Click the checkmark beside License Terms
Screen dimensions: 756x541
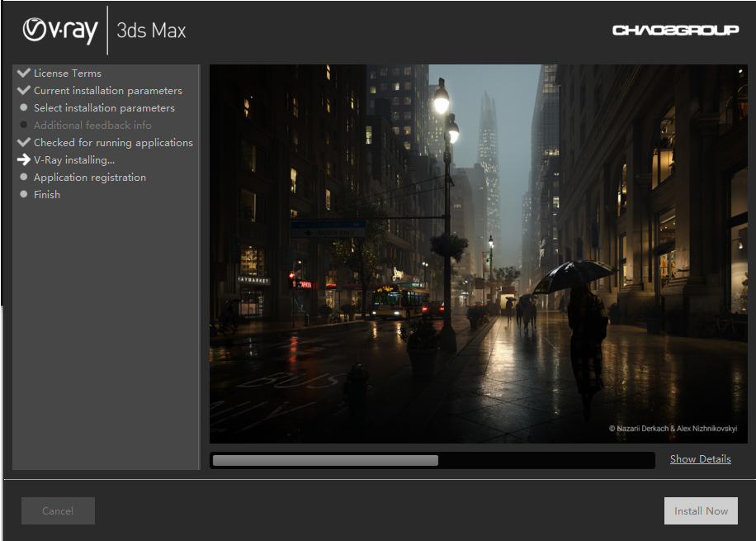pyautogui.click(x=24, y=73)
